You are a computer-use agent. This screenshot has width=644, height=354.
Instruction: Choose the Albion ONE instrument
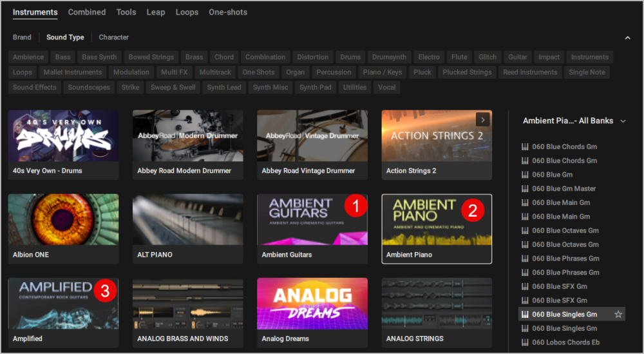63,229
